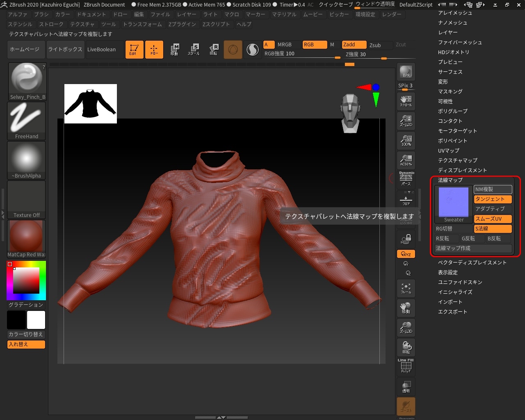Click the AC50% half-size antialias icon
This screenshot has height=420, width=525.
pyautogui.click(x=406, y=160)
